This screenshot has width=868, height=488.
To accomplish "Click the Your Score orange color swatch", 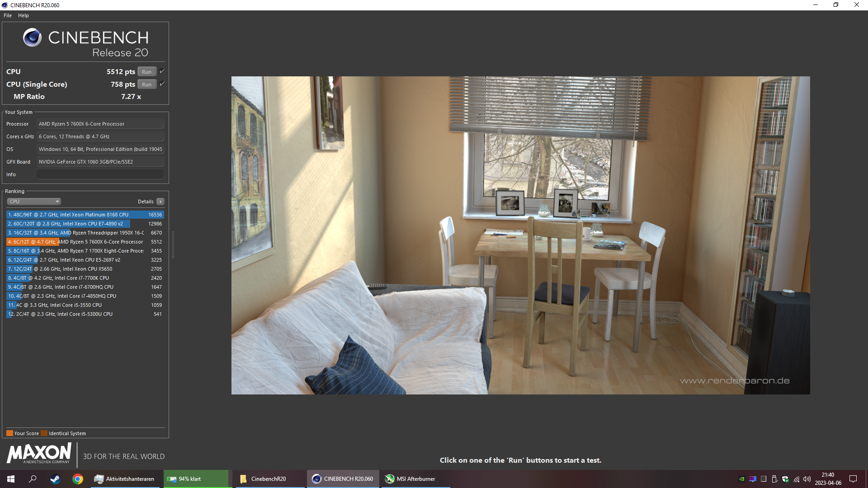I will [9, 433].
